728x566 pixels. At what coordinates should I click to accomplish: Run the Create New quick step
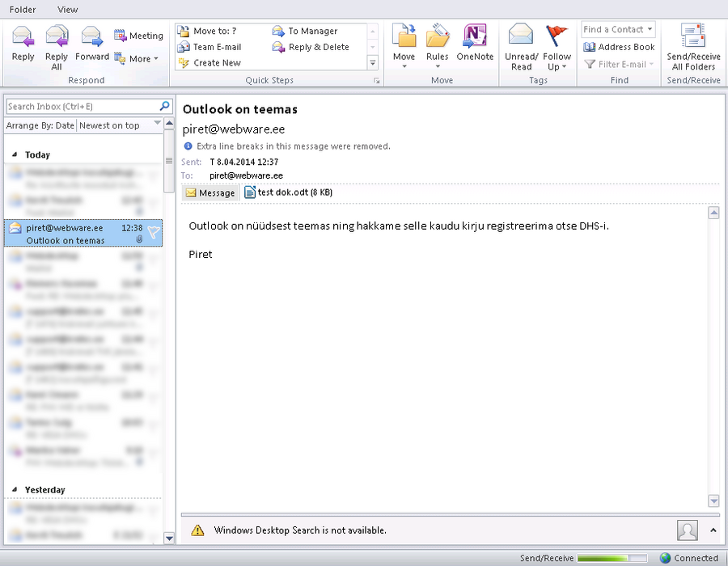coord(210,62)
